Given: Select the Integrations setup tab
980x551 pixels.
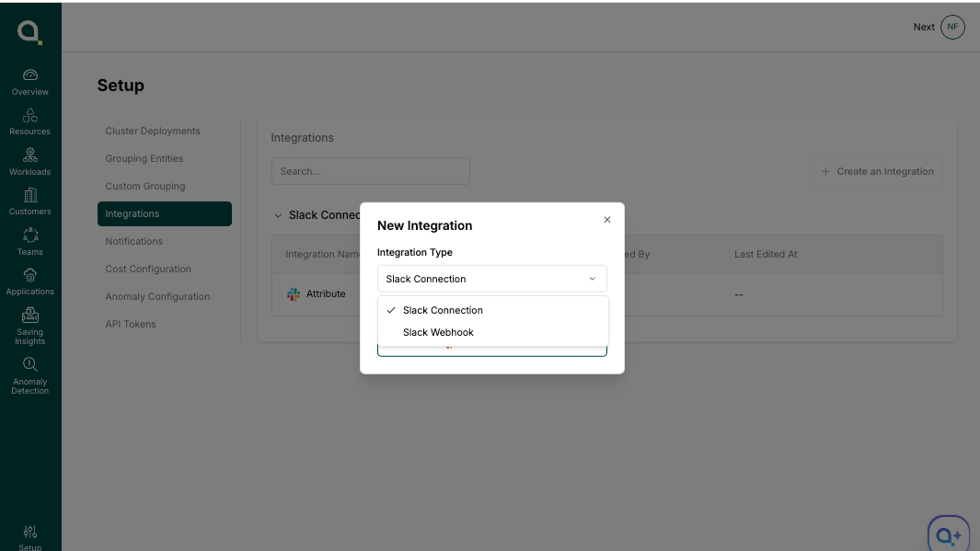Looking at the screenshot, I should coord(165,213).
